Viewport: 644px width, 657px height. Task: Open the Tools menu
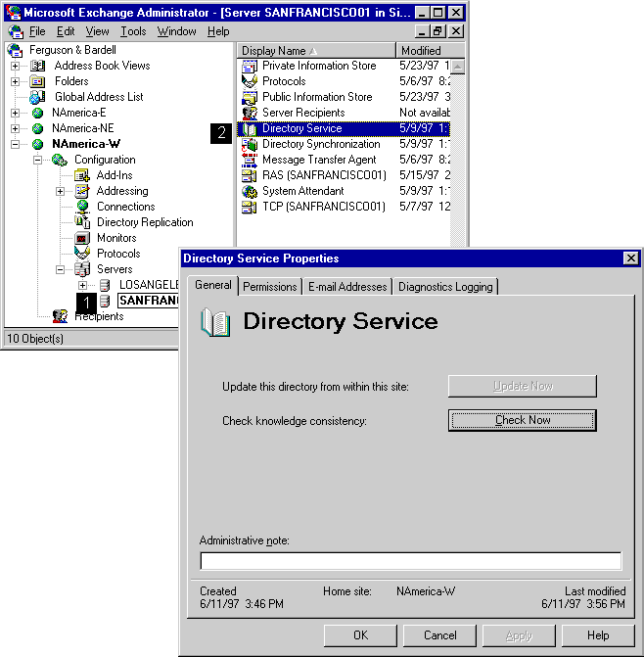(x=133, y=31)
